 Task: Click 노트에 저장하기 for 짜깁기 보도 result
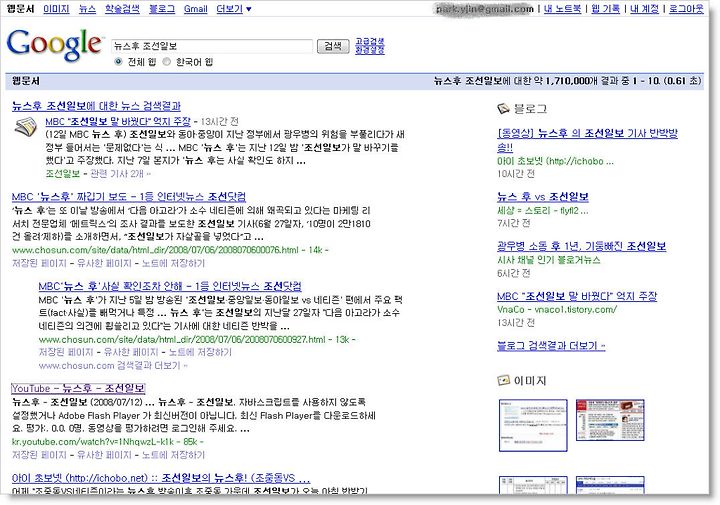[173, 263]
